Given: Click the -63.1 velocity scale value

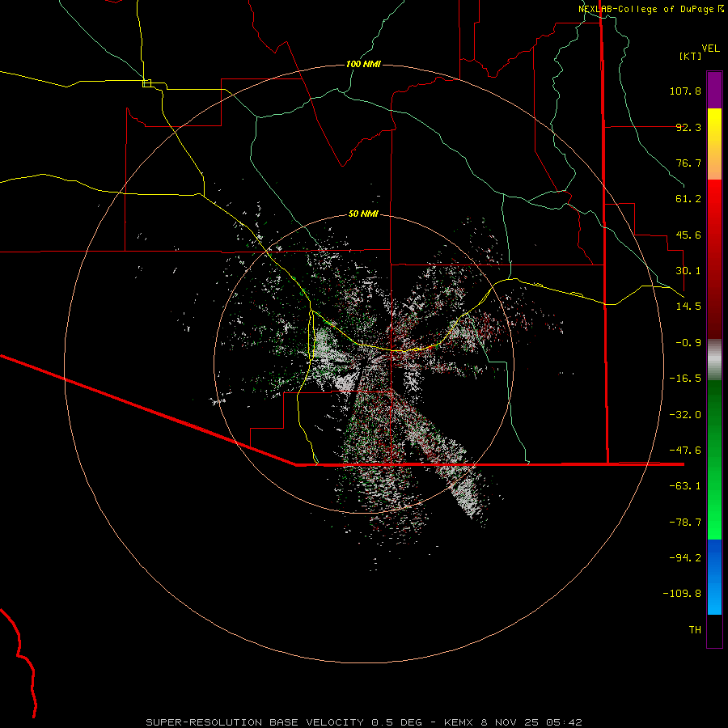Looking at the screenshot, I should click(685, 486).
